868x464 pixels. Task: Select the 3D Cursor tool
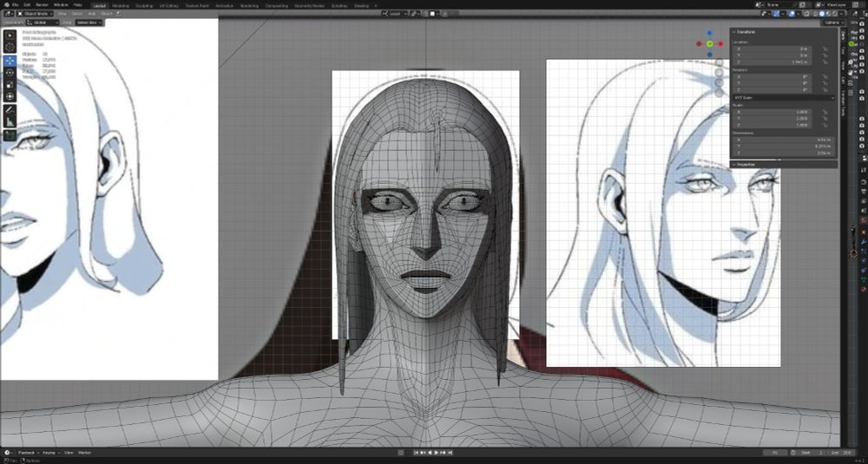click(x=10, y=47)
